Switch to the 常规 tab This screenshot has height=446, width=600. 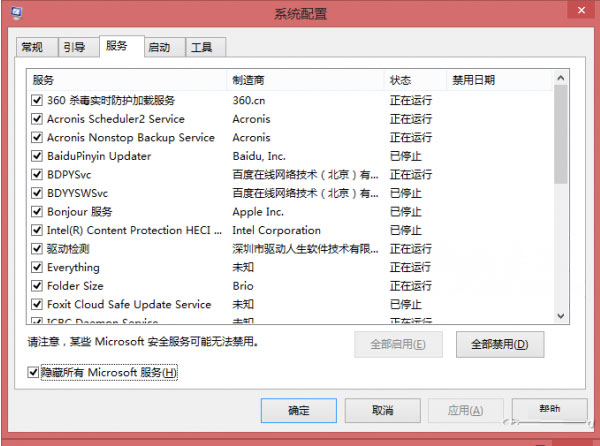36,47
